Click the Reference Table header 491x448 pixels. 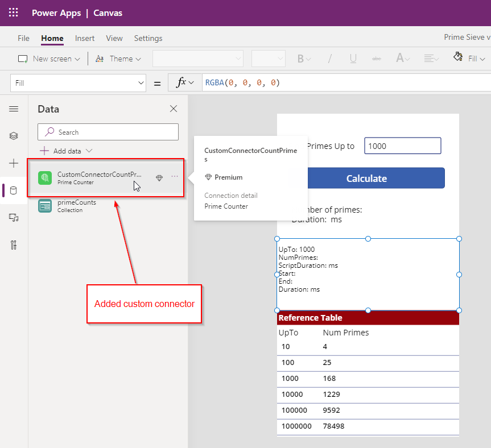(x=368, y=318)
